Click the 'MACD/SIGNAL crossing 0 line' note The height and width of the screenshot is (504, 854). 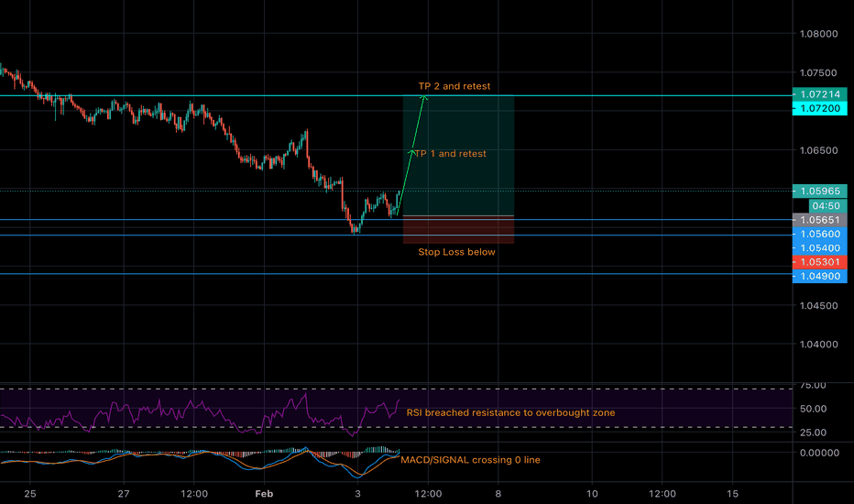point(471,460)
